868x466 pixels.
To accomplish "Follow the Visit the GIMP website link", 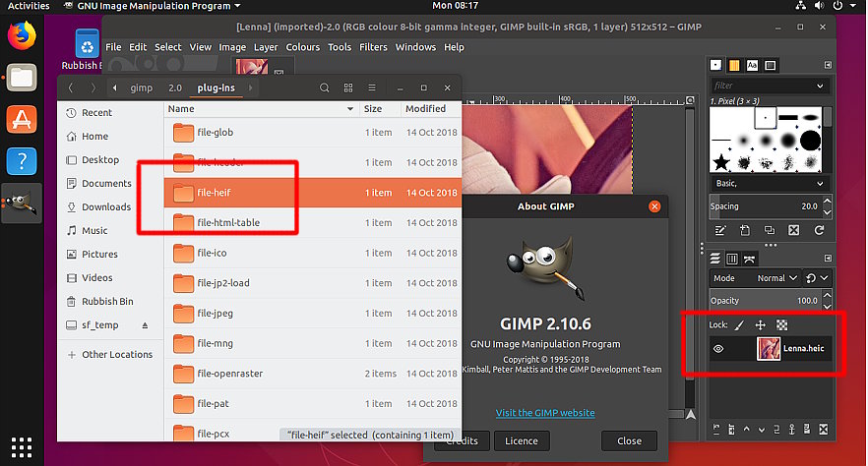I will 545,413.
